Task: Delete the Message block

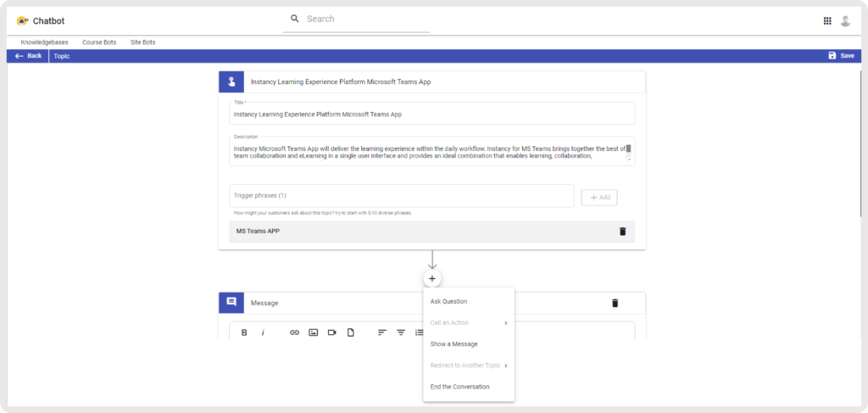Action: pyautogui.click(x=615, y=303)
